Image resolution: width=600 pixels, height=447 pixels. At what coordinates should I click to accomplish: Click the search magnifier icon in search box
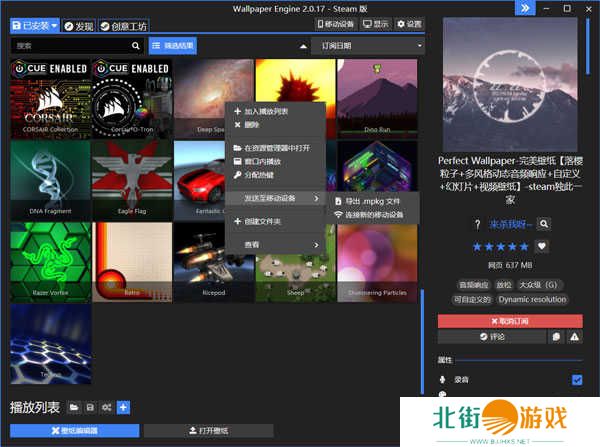136,46
